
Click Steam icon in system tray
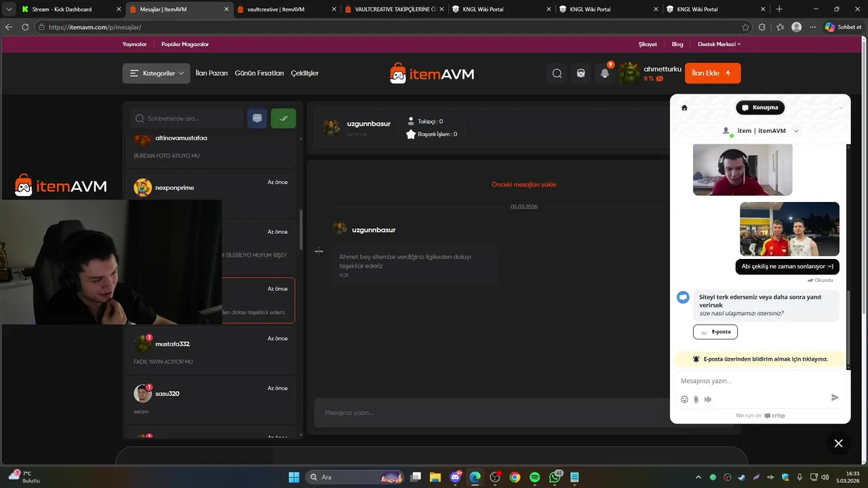click(742, 477)
